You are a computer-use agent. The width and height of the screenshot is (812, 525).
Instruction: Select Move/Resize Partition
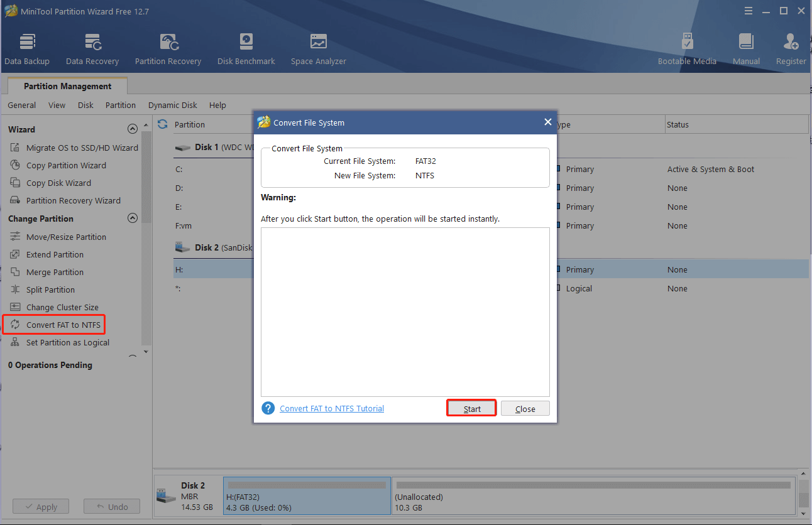tap(58, 237)
